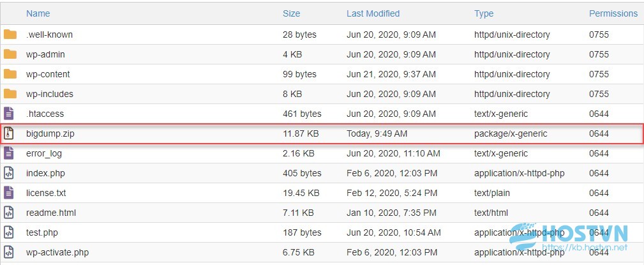The height and width of the screenshot is (265, 644).
Task: Click the wp-activate.php file icon
Action: (9, 252)
